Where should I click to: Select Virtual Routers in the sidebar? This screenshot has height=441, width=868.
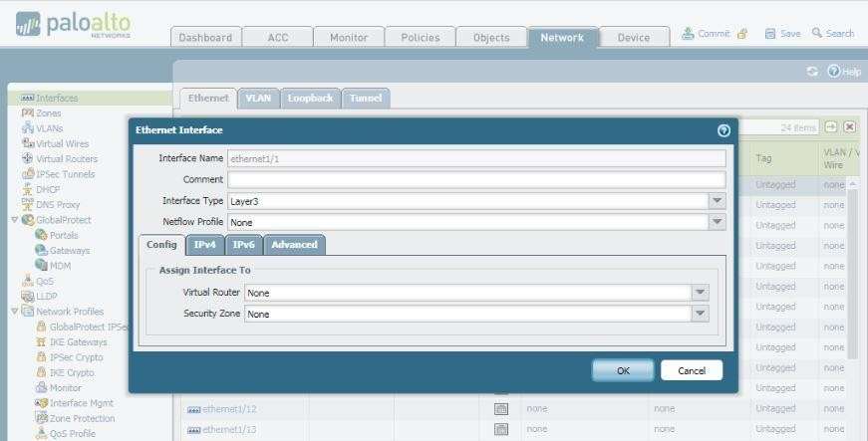pyautogui.click(x=28, y=158)
